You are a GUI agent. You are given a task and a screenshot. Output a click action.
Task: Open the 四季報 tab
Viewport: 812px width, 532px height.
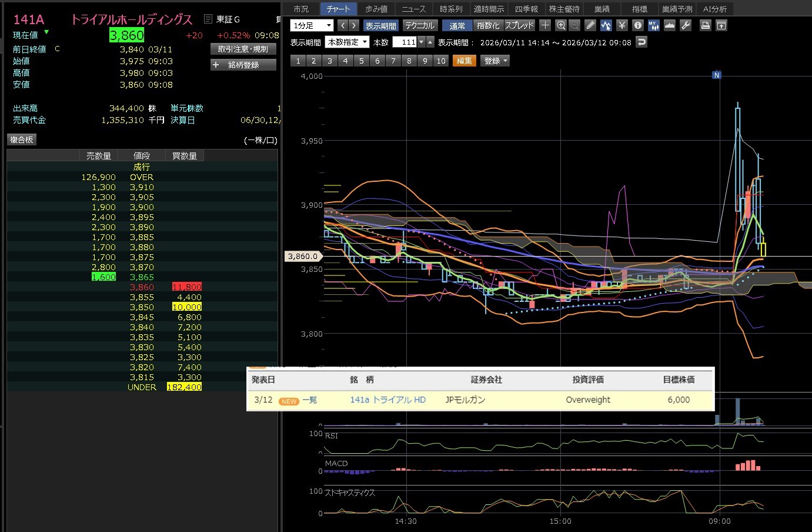(526, 9)
